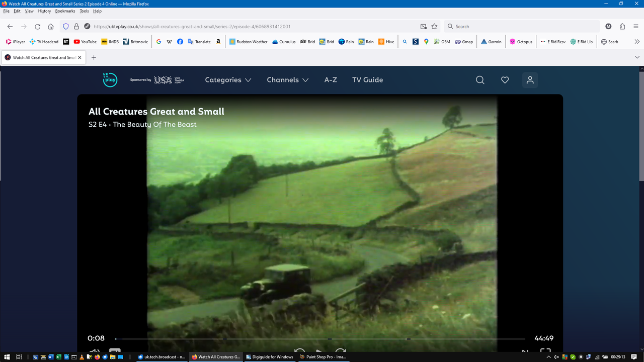Image resolution: width=644 pixels, height=362 pixels.
Task: Open the Edit menu
Action: (17, 11)
